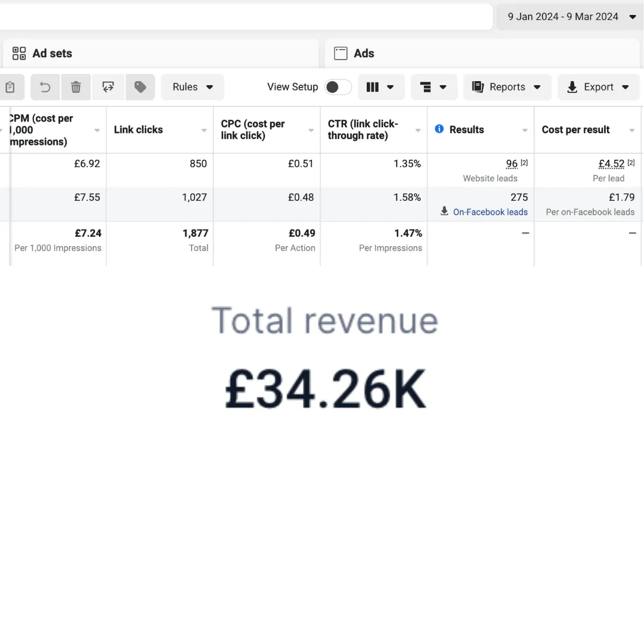644x644 pixels.
Task: Click the 96 website leads result value
Action: [x=512, y=164]
